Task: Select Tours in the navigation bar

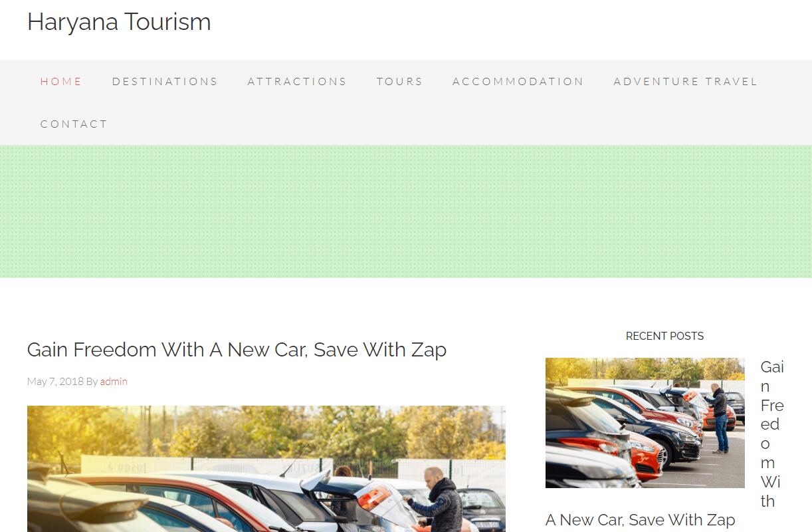Action: [x=399, y=81]
